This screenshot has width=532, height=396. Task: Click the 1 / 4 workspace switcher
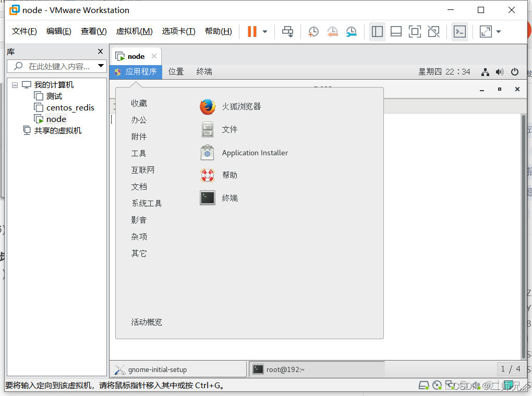pos(511,369)
